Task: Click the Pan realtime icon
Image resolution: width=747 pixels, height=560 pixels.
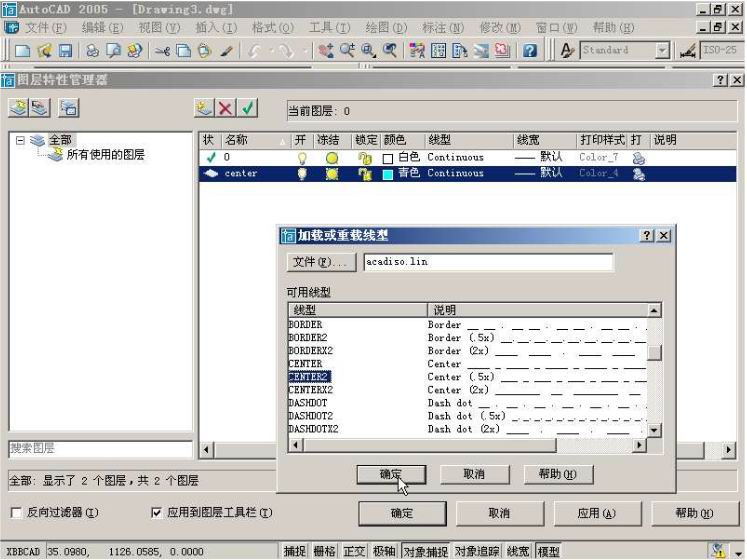Action: coord(326,50)
